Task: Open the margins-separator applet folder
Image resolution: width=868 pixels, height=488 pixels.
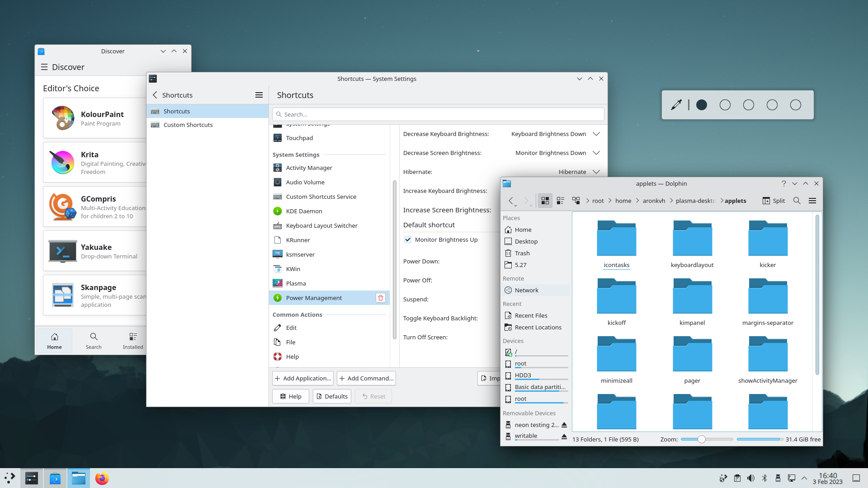Action: coord(767,301)
